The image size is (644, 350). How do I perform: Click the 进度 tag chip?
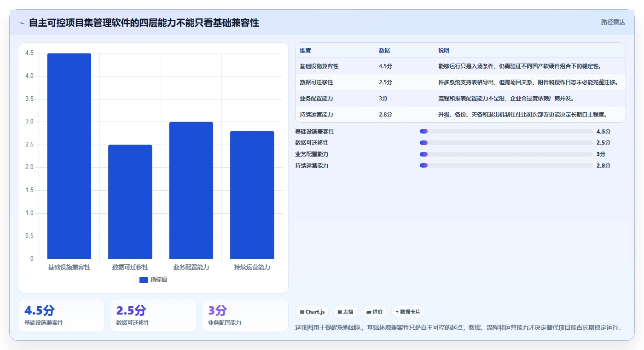coord(375,312)
